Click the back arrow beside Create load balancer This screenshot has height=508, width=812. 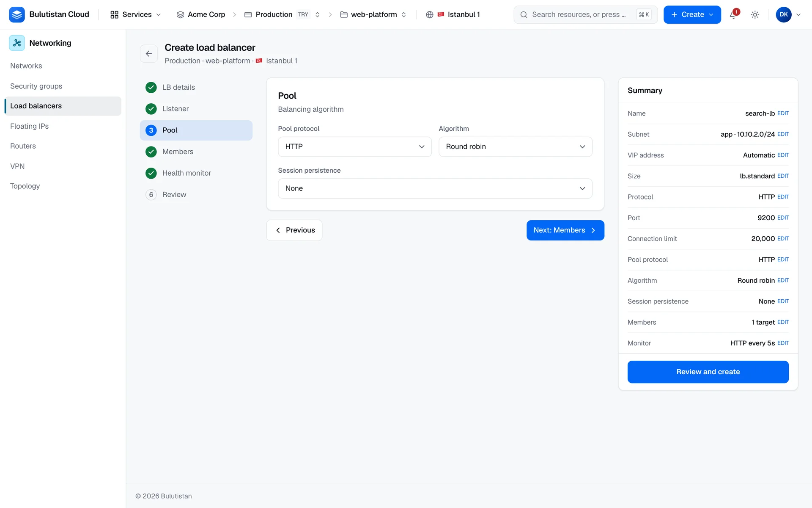(149, 54)
